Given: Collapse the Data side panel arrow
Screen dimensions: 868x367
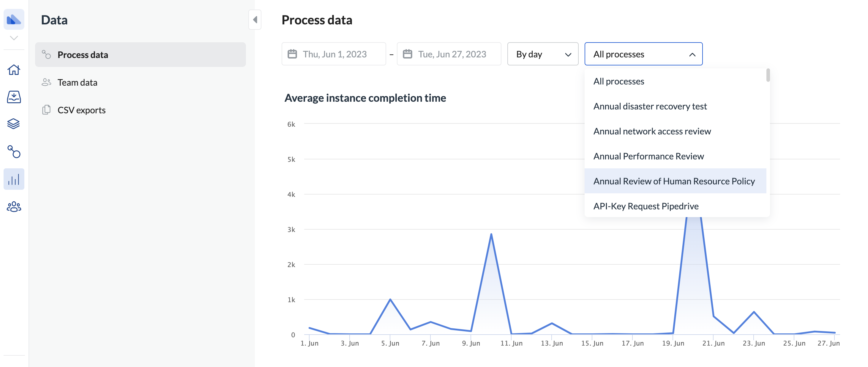Looking at the screenshot, I should coord(255,20).
